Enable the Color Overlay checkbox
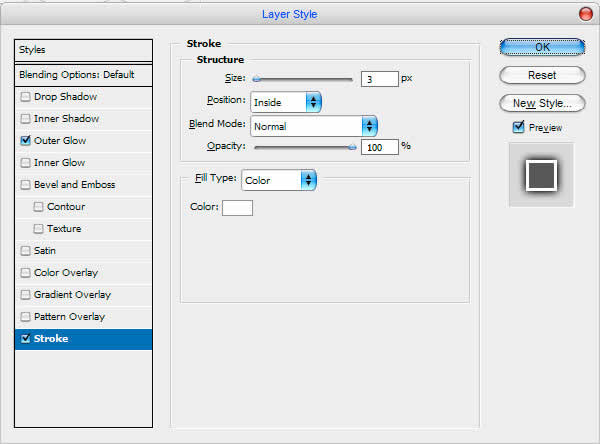This screenshot has width=600, height=444. [25, 273]
